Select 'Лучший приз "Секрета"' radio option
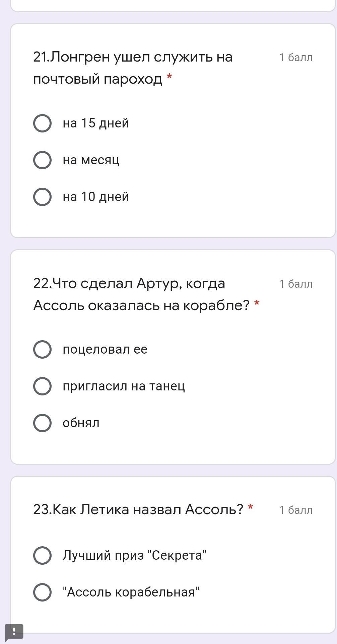The height and width of the screenshot is (644, 337). (43, 555)
